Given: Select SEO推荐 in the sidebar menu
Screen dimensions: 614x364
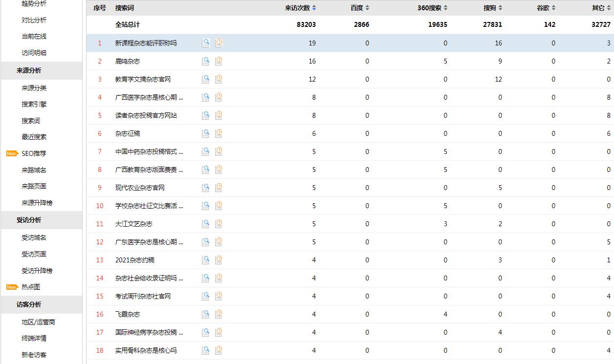Looking at the screenshot, I should point(34,153).
